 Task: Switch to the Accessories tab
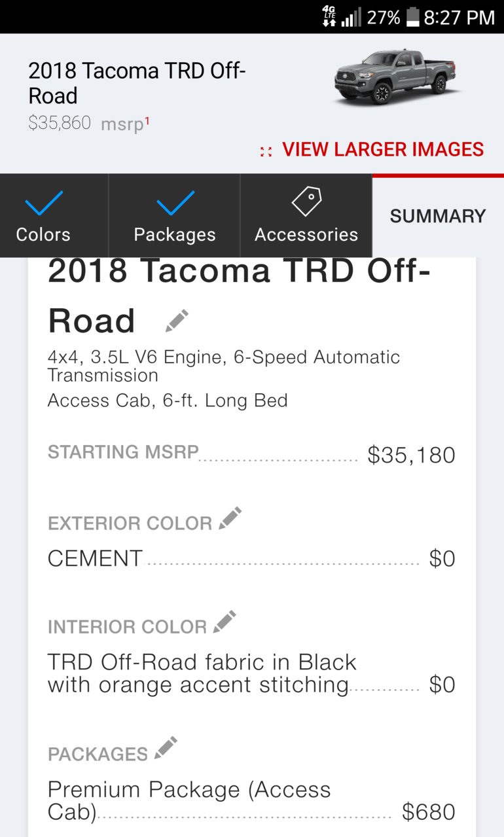[x=306, y=215]
